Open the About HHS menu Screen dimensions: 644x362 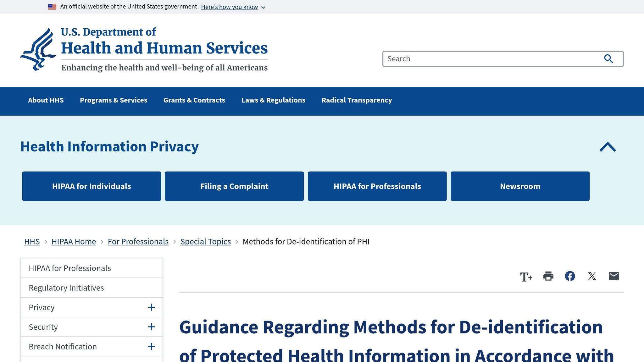(x=46, y=100)
